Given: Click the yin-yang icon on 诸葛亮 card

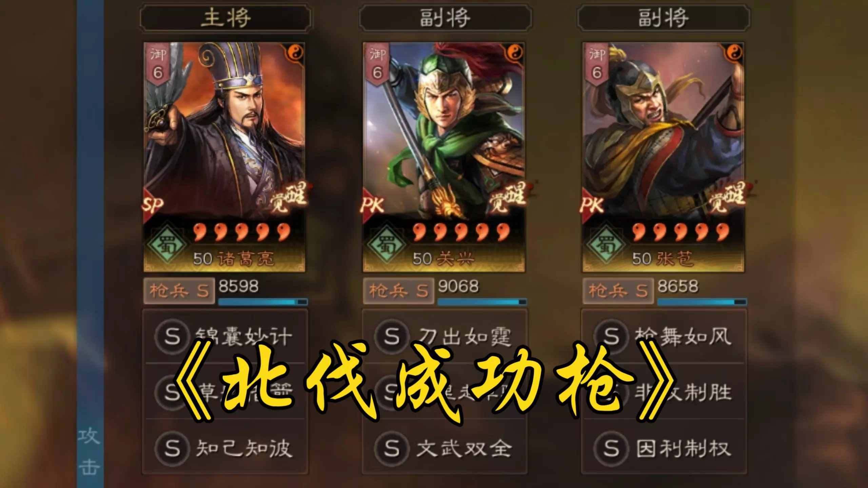Looking at the screenshot, I should coord(296,53).
